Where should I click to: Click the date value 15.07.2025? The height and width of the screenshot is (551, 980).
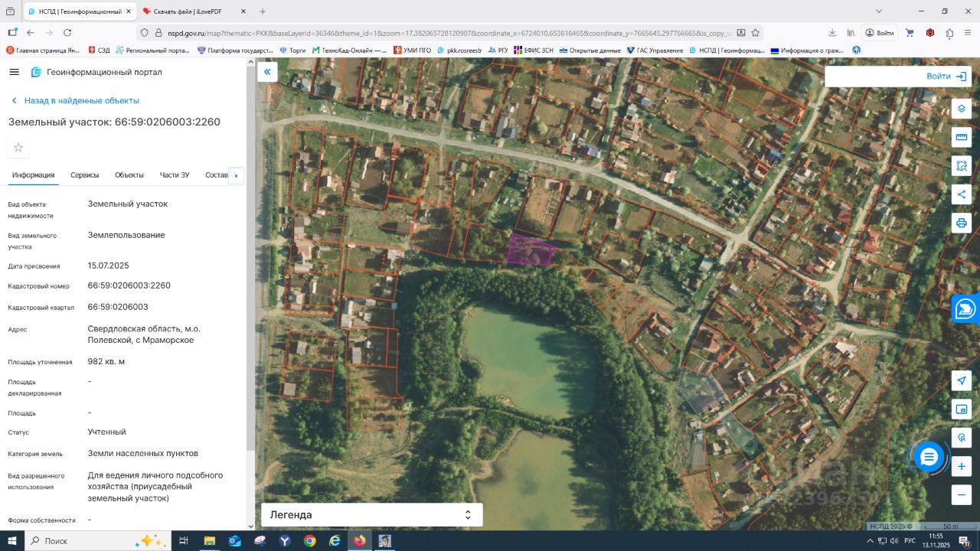(x=109, y=266)
